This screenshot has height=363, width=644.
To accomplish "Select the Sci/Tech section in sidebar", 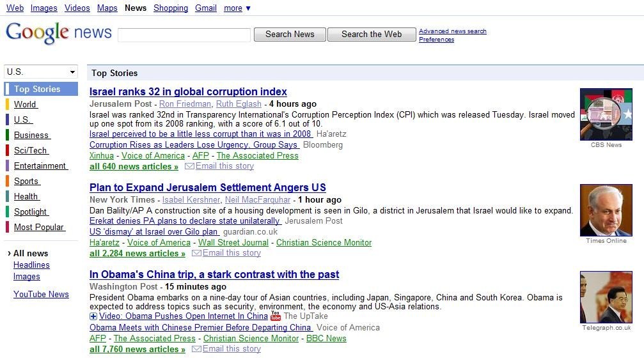I will 31,150.
